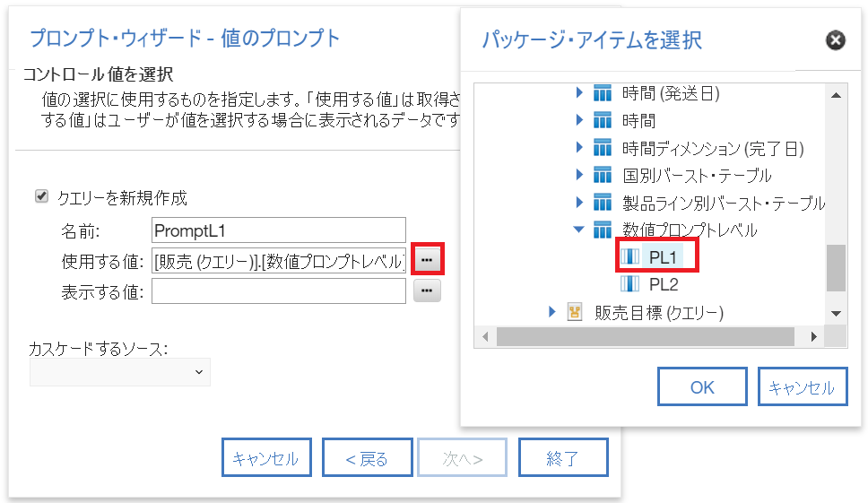
Task: Toggle the クエリーを新規作成 checkbox
Action: coord(41,196)
